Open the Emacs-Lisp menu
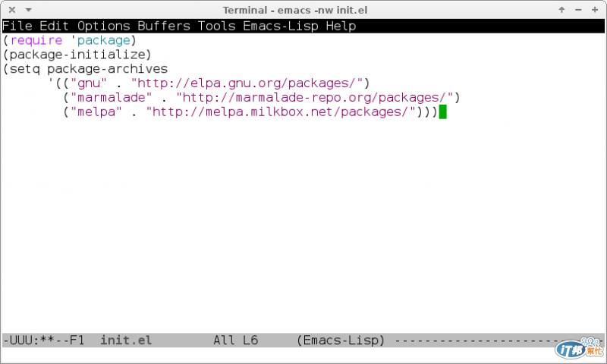The width and height of the screenshot is (607, 364). coord(281,26)
